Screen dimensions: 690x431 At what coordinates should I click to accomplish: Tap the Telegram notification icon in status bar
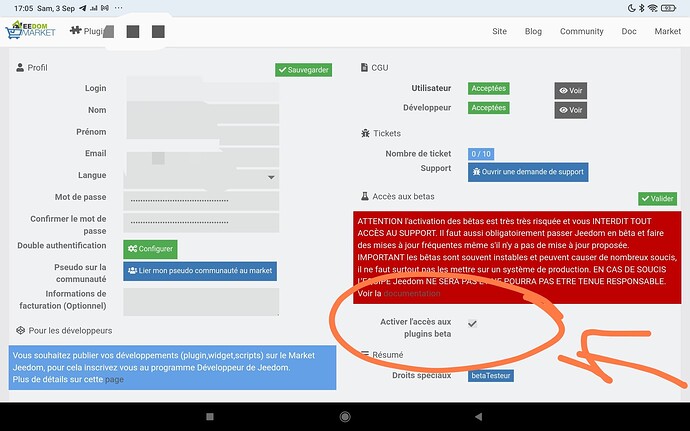click(83, 8)
